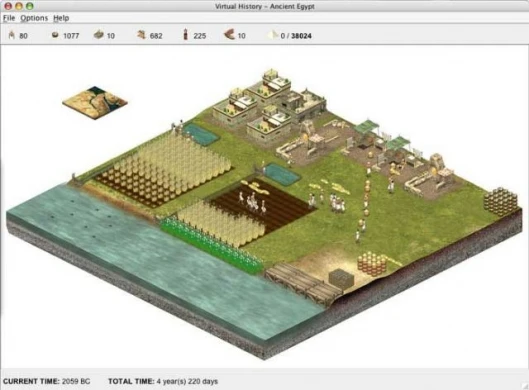Click the wooden dock on the riverbank
The width and height of the screenshot is (529, 390).
tap(302, 282)
